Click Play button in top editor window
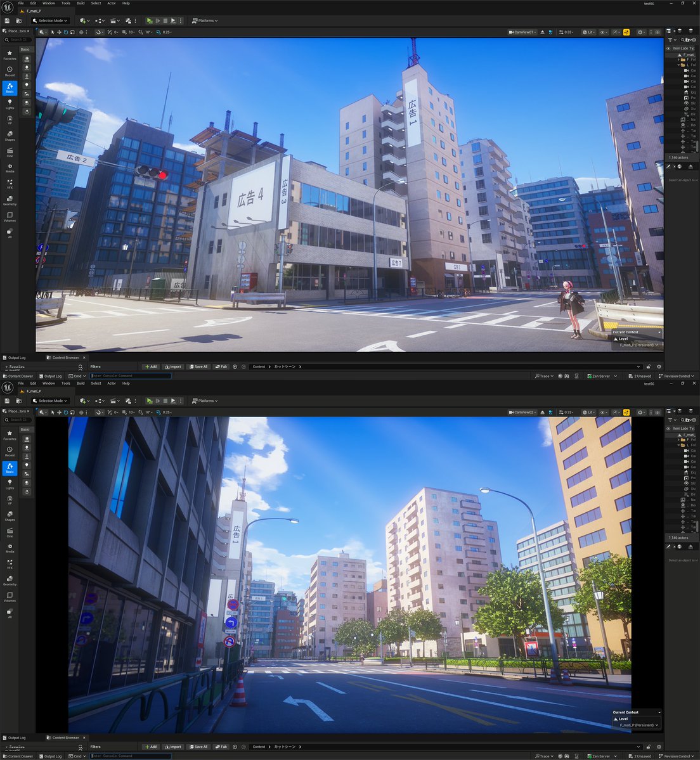 pos(150,21)
